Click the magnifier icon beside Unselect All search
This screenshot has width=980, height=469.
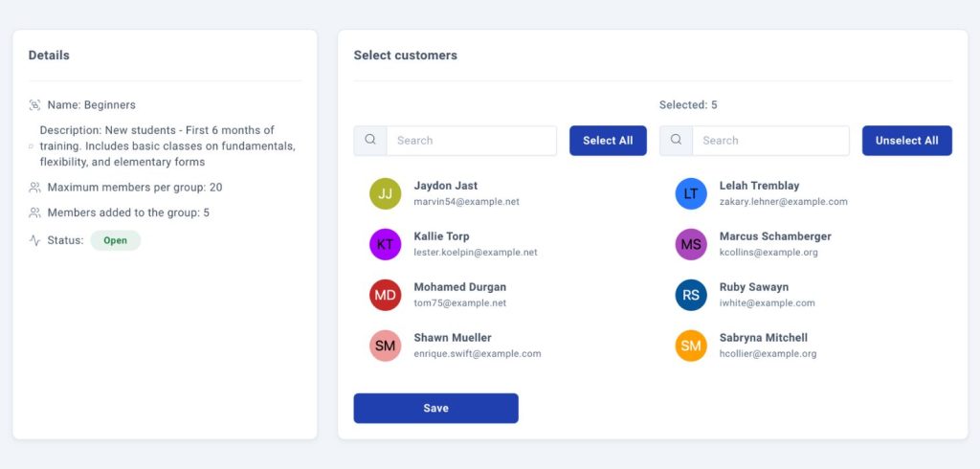[677, 141]
